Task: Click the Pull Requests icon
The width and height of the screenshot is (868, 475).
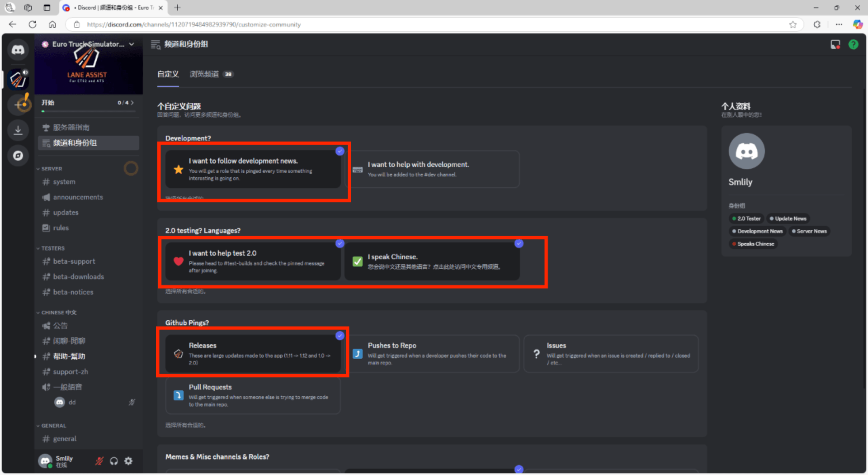Action: (179, 395)
